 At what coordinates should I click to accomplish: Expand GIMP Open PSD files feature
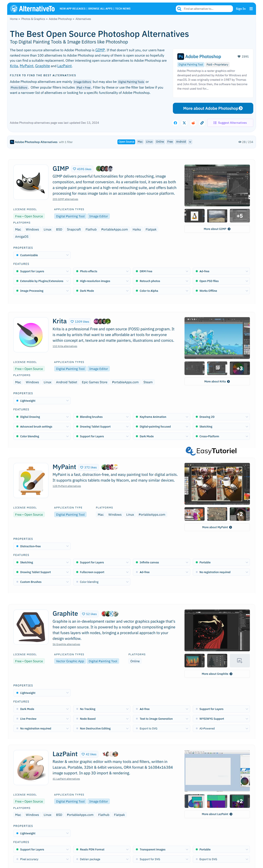221,281
